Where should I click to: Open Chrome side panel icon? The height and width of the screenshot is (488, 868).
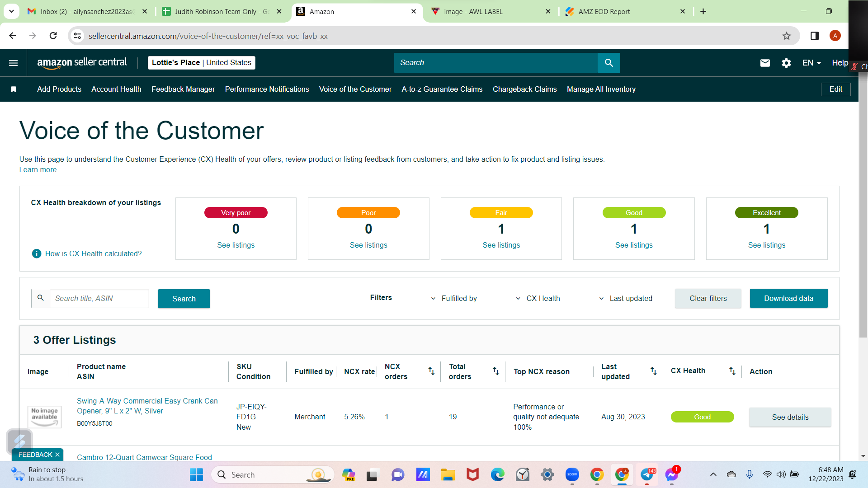pyautogui.click(x=815, y=36)
